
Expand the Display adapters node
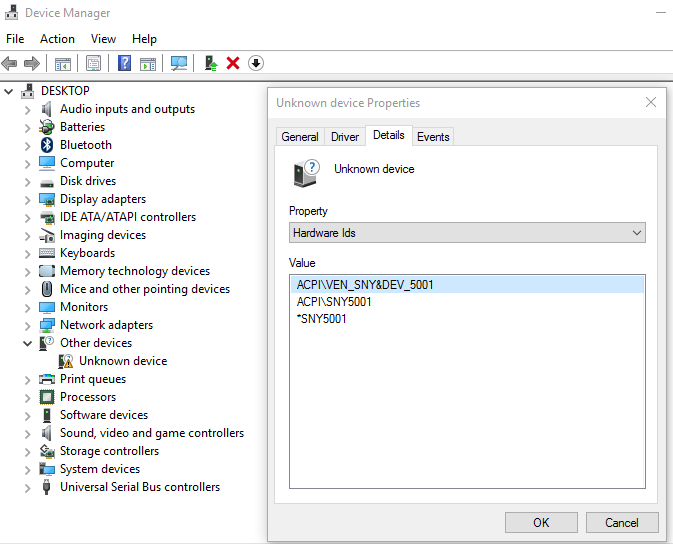point(28,200)
